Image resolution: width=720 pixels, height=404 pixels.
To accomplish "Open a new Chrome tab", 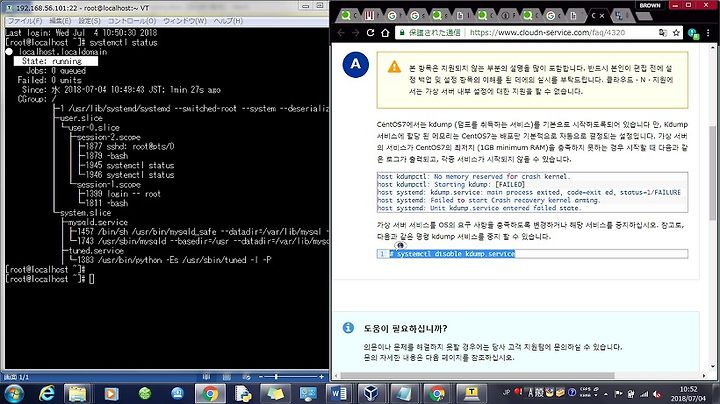I will (x=644, y=17).
